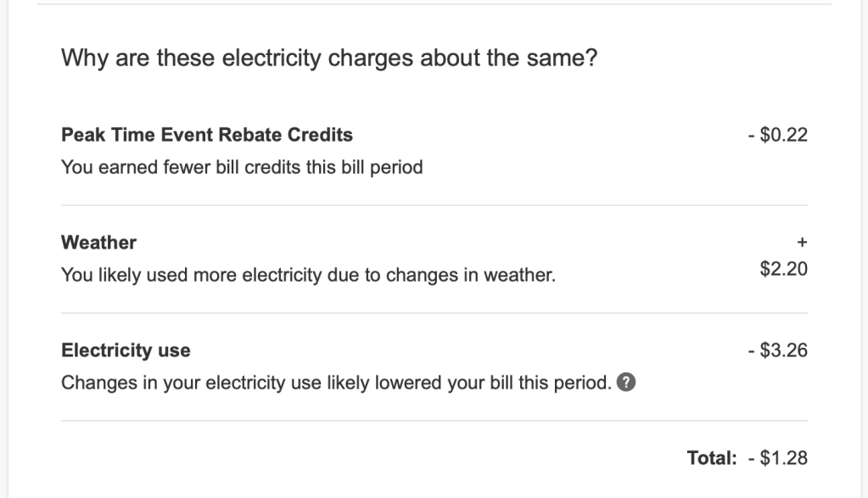Click the bold Total: label

(711, 458)
